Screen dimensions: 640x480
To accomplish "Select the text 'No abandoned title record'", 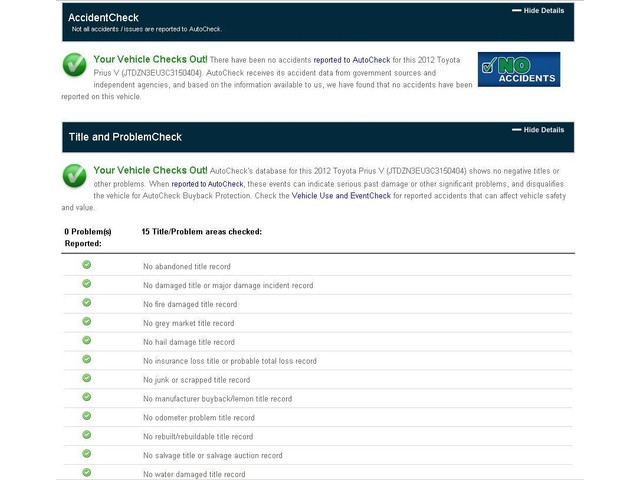I will (x=187, y=267).
